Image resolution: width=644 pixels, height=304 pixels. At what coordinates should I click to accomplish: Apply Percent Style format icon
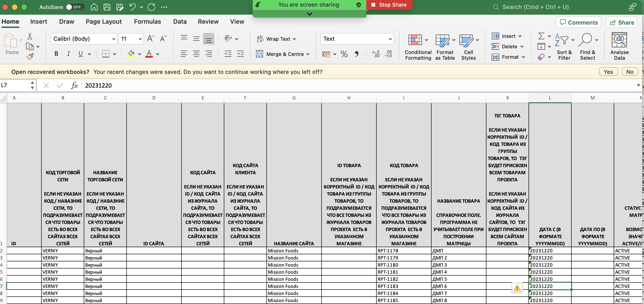(x=344, y=54)
